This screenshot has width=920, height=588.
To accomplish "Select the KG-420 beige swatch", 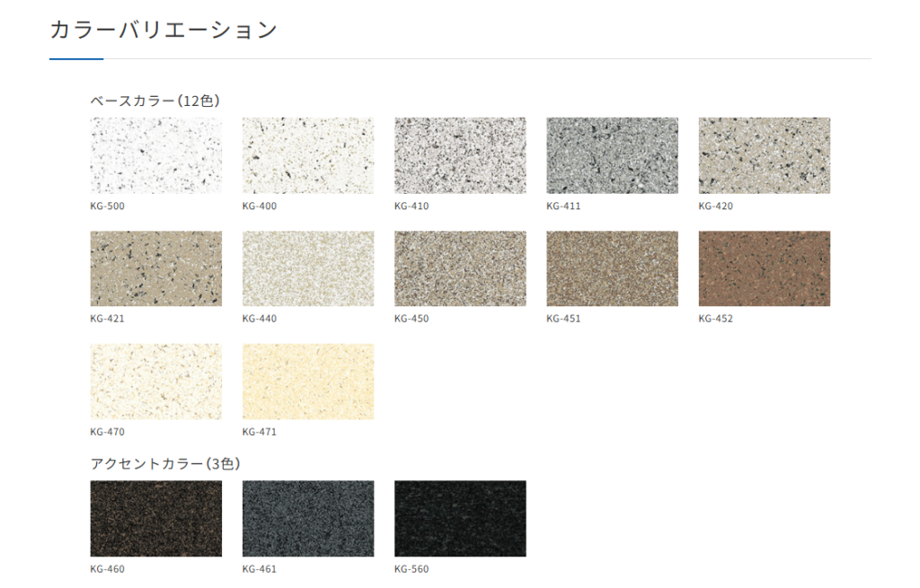I will click(764, 155).
